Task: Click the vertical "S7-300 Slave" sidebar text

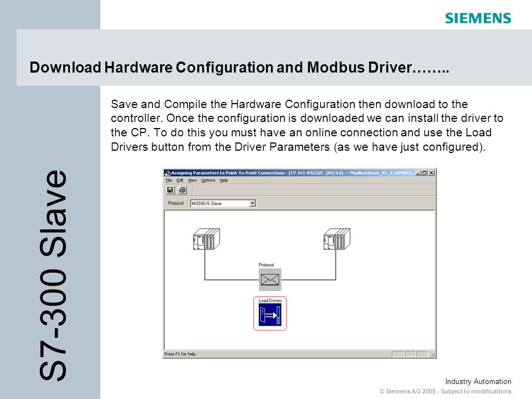Action: 53,275
